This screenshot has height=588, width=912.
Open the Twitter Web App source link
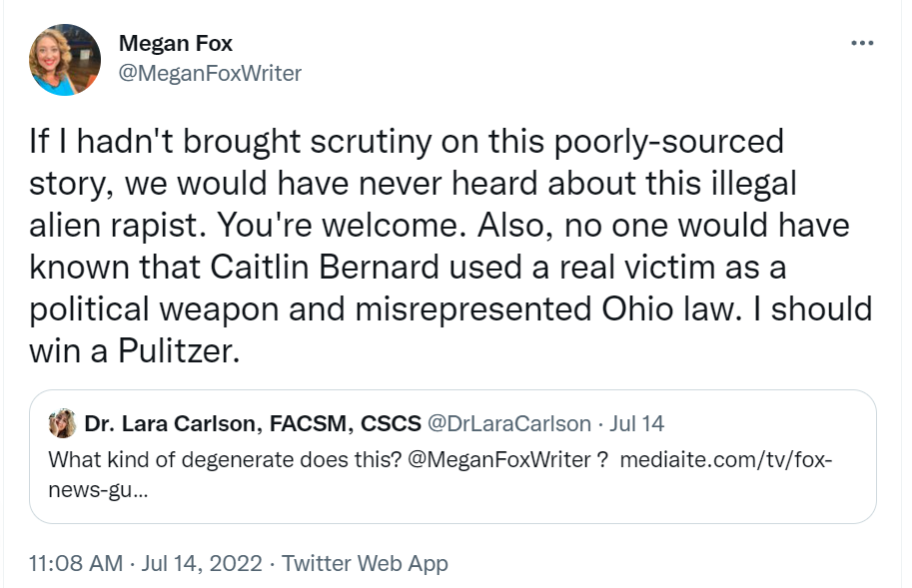pos(365,563)
